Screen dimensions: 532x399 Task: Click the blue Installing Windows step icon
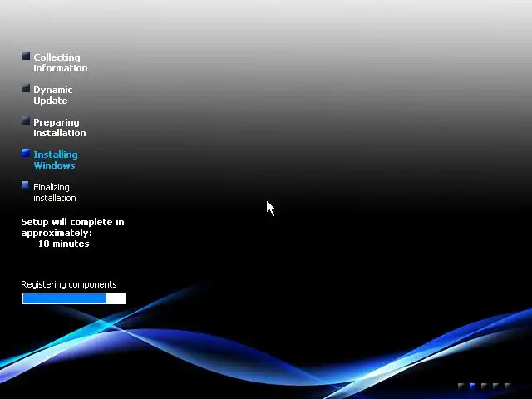[26, 153]
